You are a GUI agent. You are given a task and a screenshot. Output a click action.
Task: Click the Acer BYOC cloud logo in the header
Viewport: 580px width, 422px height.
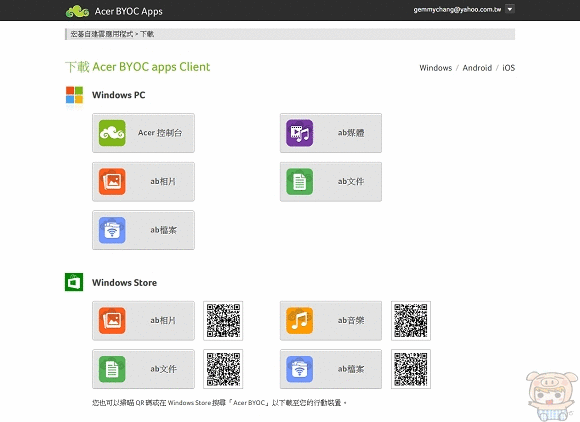pyautogui.click(x=77, y=11)
